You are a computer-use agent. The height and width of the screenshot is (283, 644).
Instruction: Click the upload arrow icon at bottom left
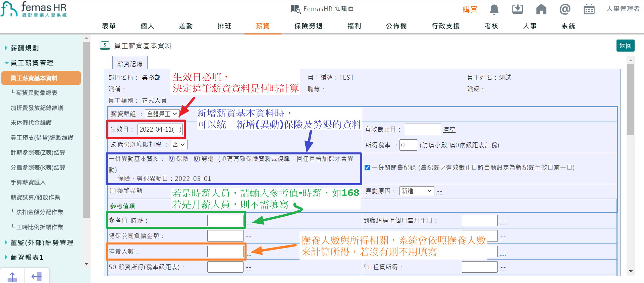click(12, 277)
